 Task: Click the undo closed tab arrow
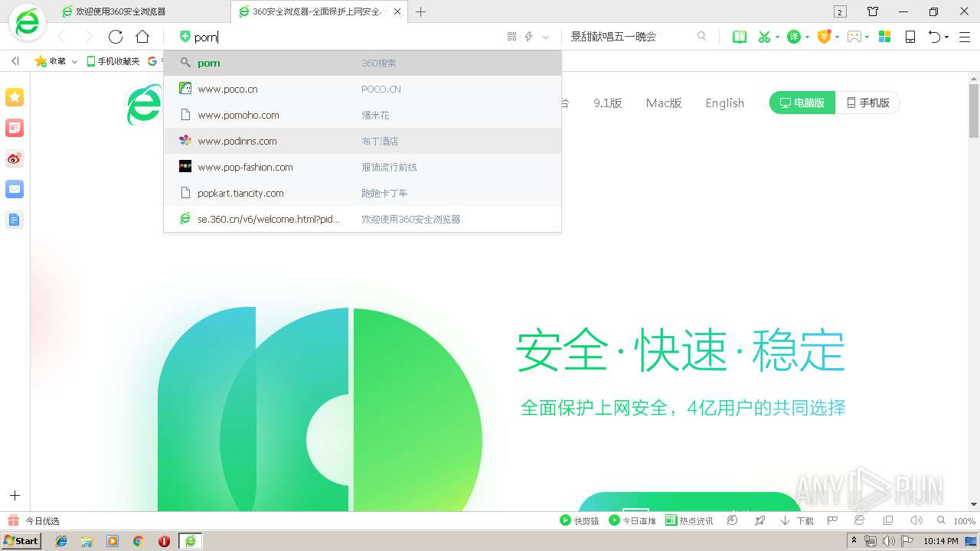934,37
